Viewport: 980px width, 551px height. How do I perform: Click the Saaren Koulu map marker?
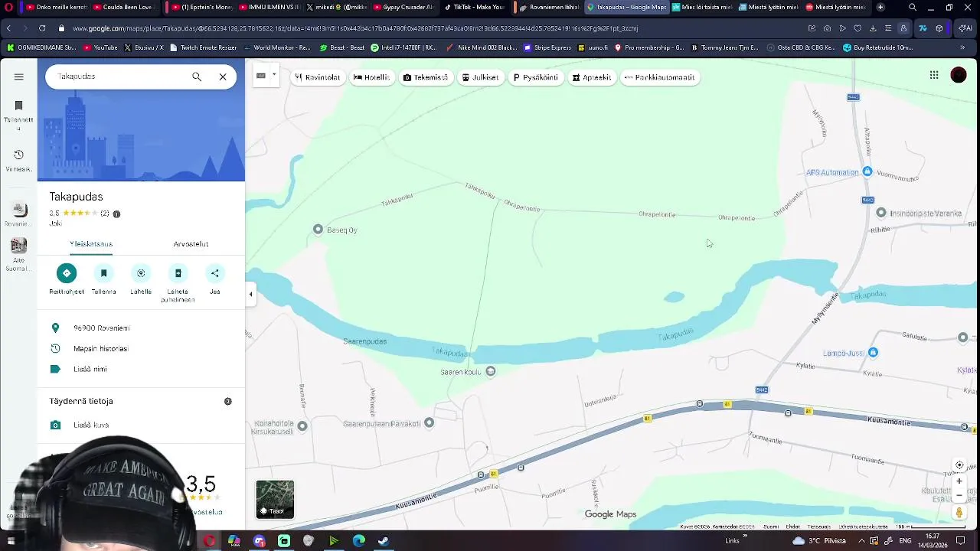pos(491,371)
